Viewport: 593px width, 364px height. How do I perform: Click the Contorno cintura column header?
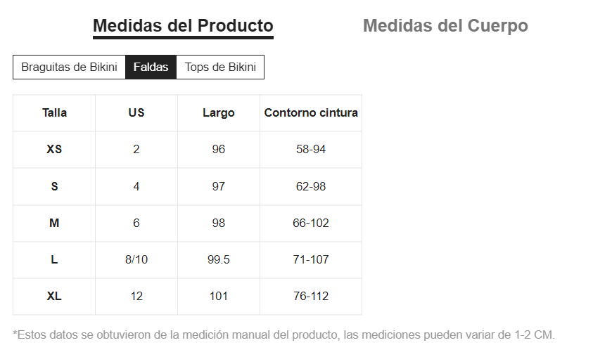point(311,113)
